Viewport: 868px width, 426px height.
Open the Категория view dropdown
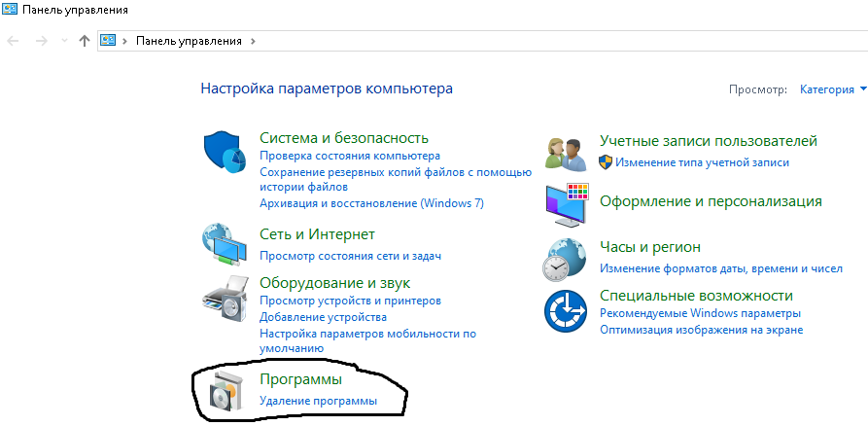pos(834,89)
